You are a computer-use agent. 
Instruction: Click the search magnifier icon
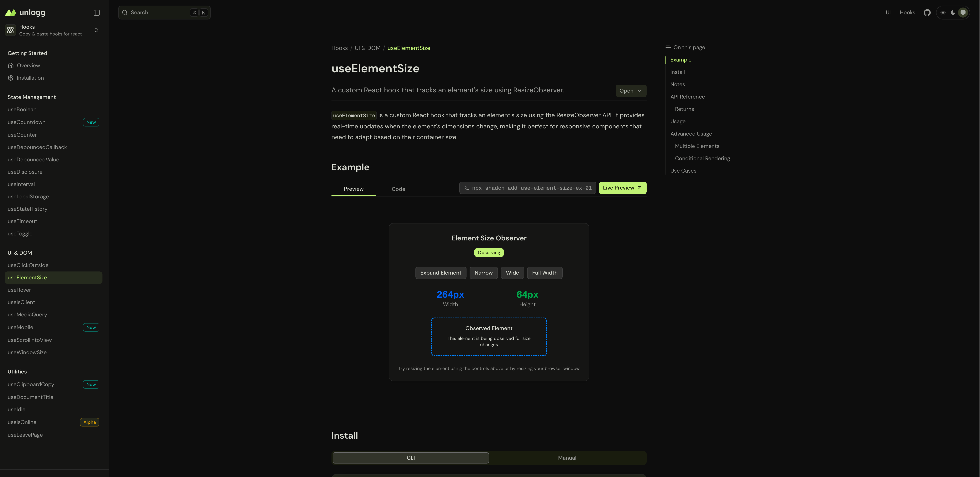tap(125, 12)
